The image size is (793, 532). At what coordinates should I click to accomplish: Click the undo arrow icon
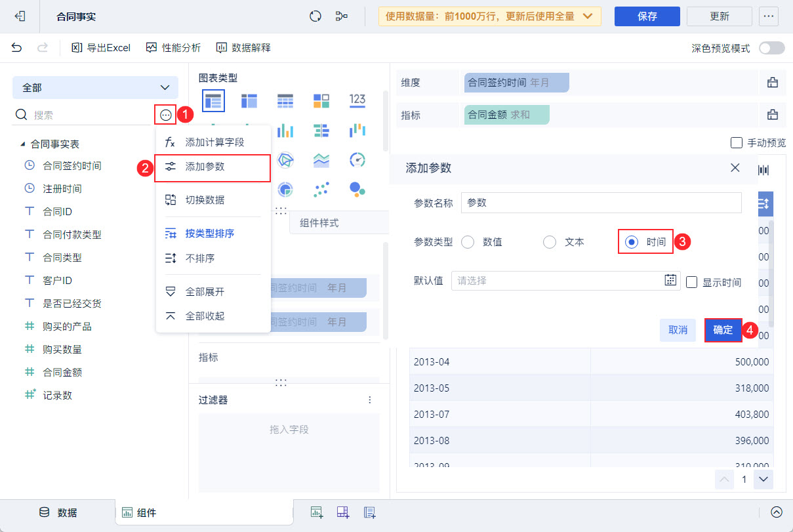click(x=17, y=47)
